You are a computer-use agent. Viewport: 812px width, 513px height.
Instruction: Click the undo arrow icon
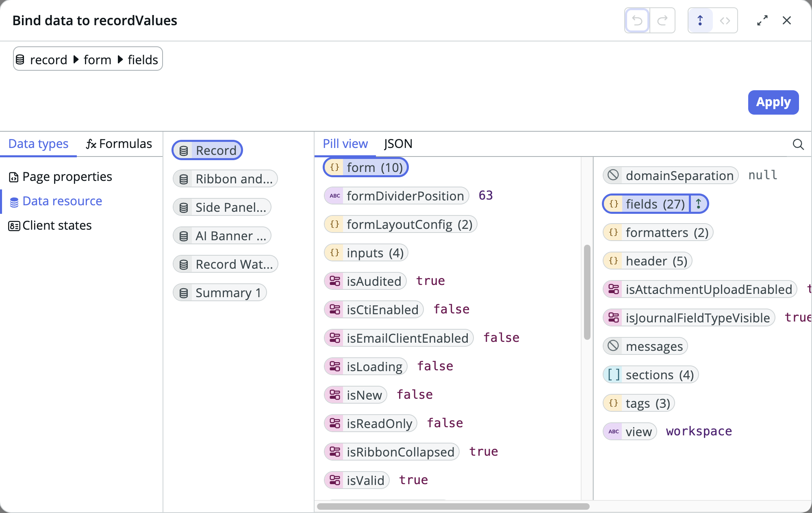(637, 20)
